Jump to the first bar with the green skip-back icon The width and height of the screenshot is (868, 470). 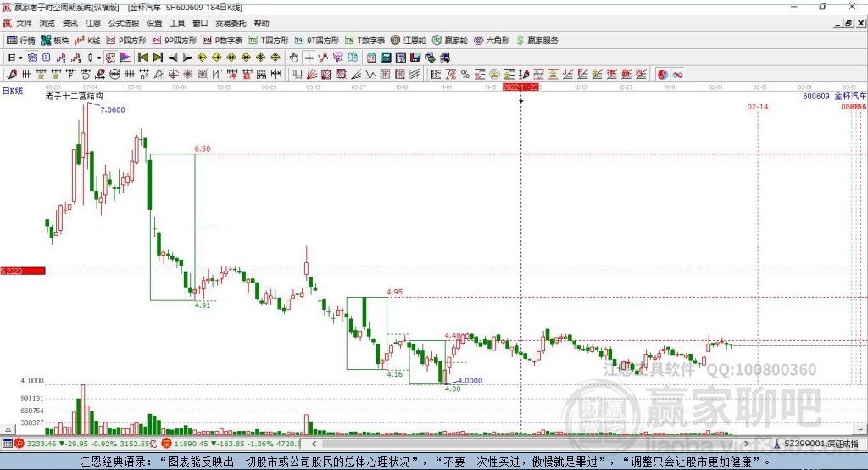coord(143,58)
